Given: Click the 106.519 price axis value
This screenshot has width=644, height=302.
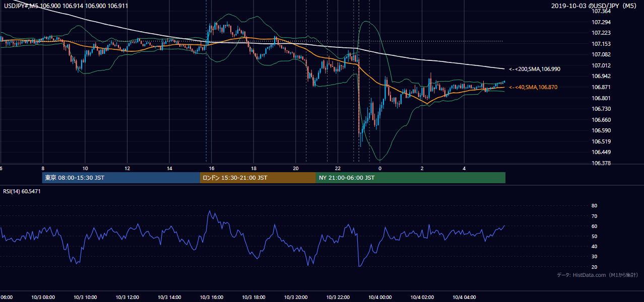Looking at the screenshot, I should click(x=602, y=141).
